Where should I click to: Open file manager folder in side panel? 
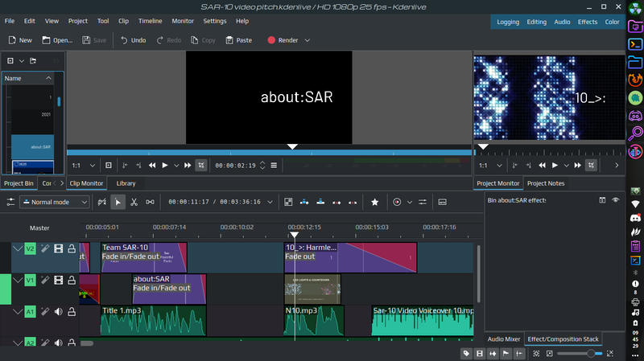click(635, 62)
